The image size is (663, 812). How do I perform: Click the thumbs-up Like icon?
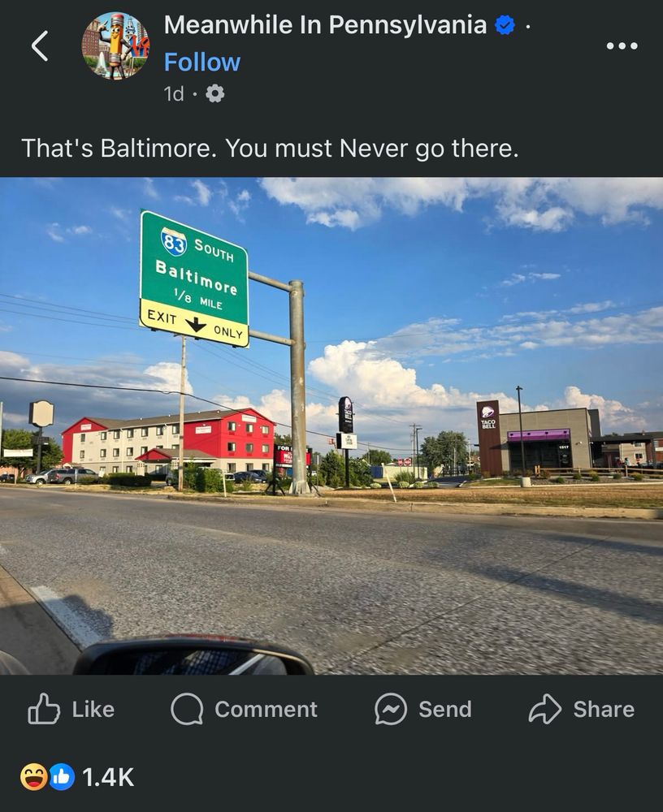[44, 708]
